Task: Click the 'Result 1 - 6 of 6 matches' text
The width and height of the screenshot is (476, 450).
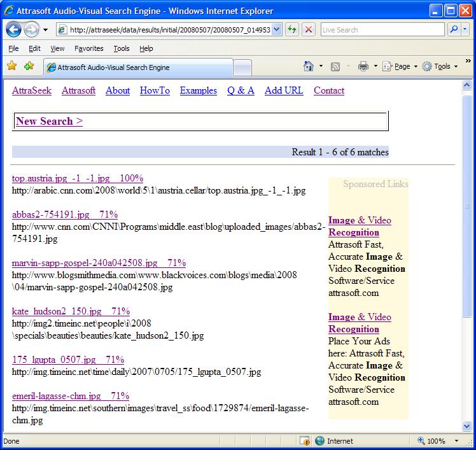Action: (x=340, y=152)
